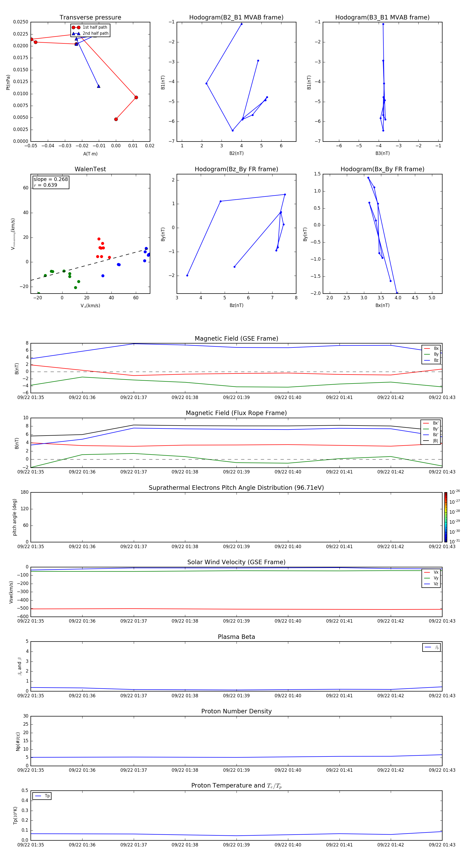Click the 'Magnetic Field (GSE Frame)' title
The image size is (473, 868).
pyautogui.click(x=236, y=339)
